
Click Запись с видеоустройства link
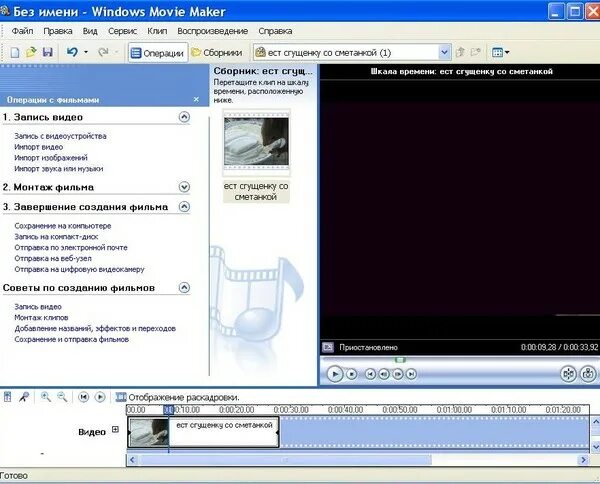(x=60, y=136)
